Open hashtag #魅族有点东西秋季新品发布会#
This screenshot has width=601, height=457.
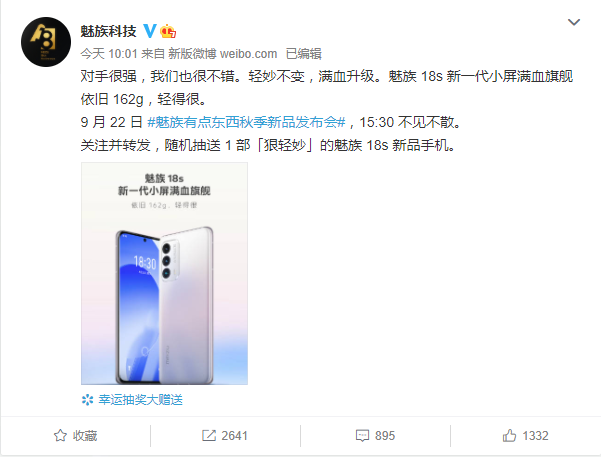[246, 122]
